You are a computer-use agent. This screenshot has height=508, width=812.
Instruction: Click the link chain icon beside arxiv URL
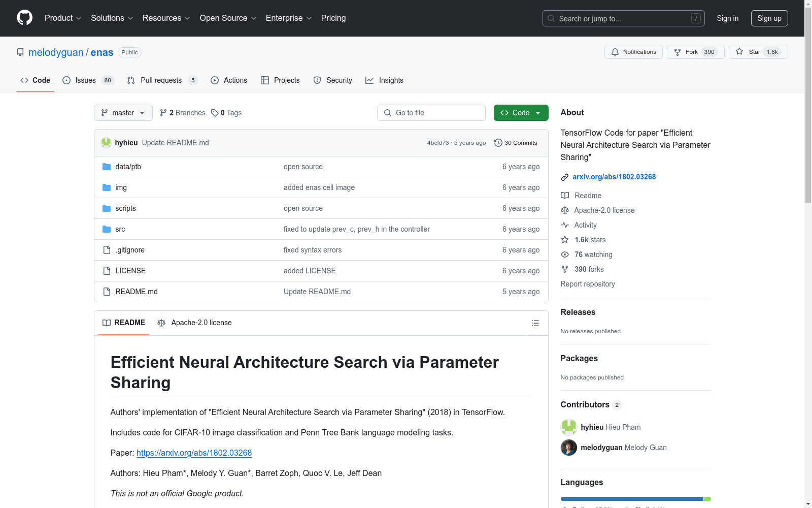(x=565, y=177)
